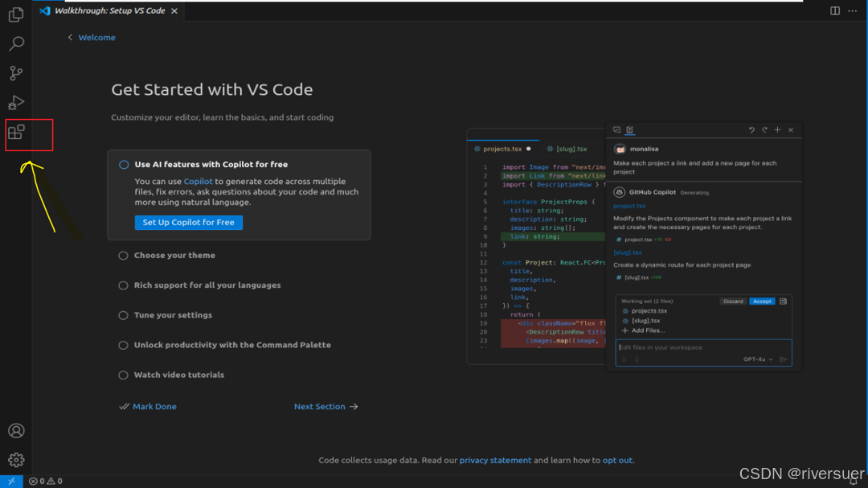This screenshot has height=488, width=868.
Task: Open the Search view icon
Action: [x=16, y=43]
